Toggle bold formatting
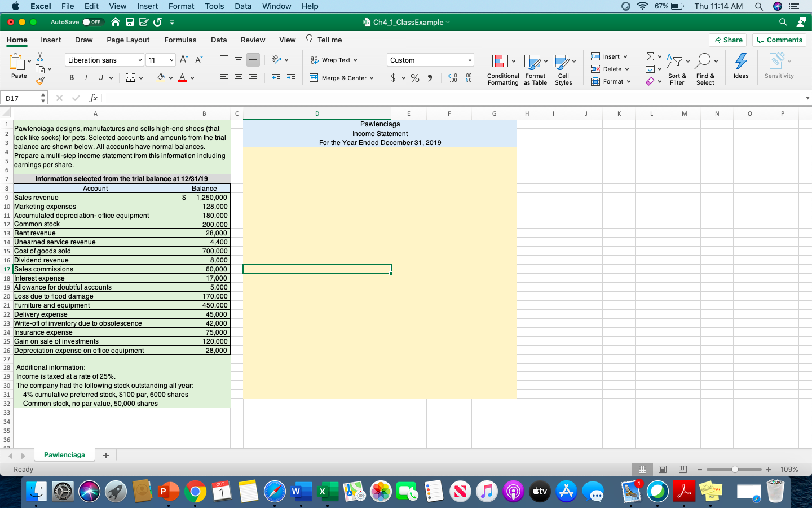The image size is (812, 508). [x=72, y=77]
